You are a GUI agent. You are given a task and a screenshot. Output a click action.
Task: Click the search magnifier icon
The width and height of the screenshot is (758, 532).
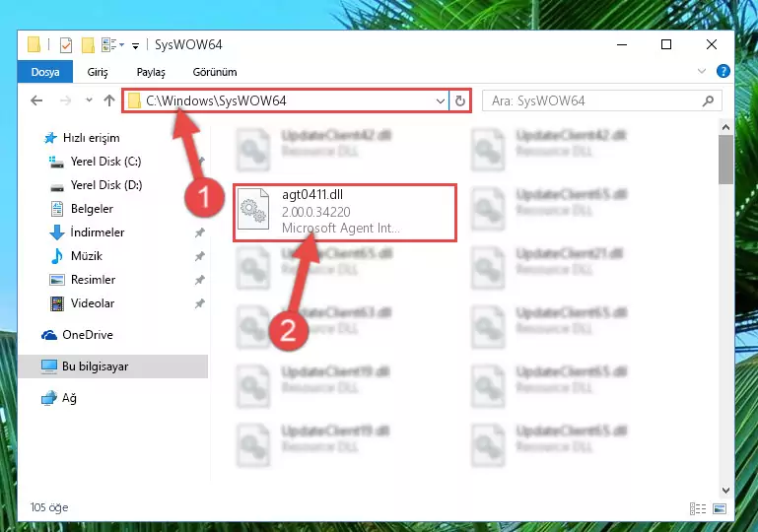click(x=708, y=100)
